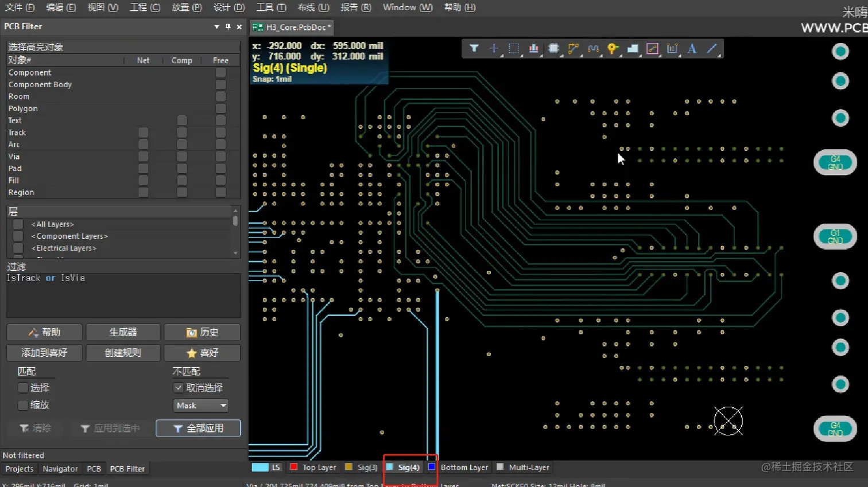Open the PCB Filter panel options arrow
The height and width of the screenshot is (487, 868).
[x=216, y=26]
